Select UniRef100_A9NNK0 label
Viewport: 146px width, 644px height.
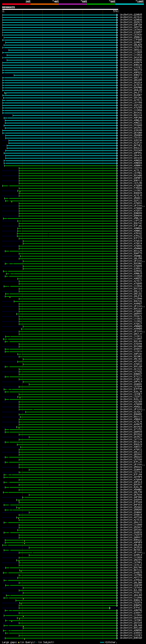point(131,165)
